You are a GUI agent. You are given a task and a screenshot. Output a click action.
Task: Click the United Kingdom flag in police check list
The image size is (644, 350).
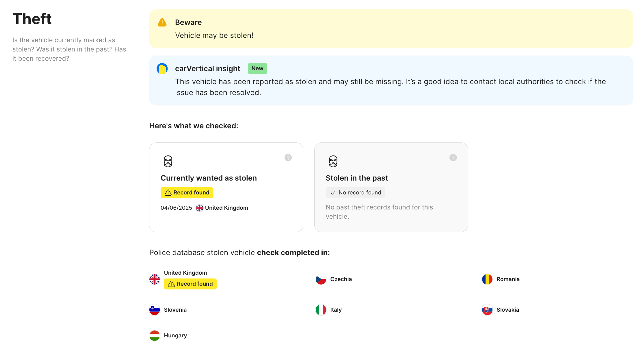coord(154,279)
